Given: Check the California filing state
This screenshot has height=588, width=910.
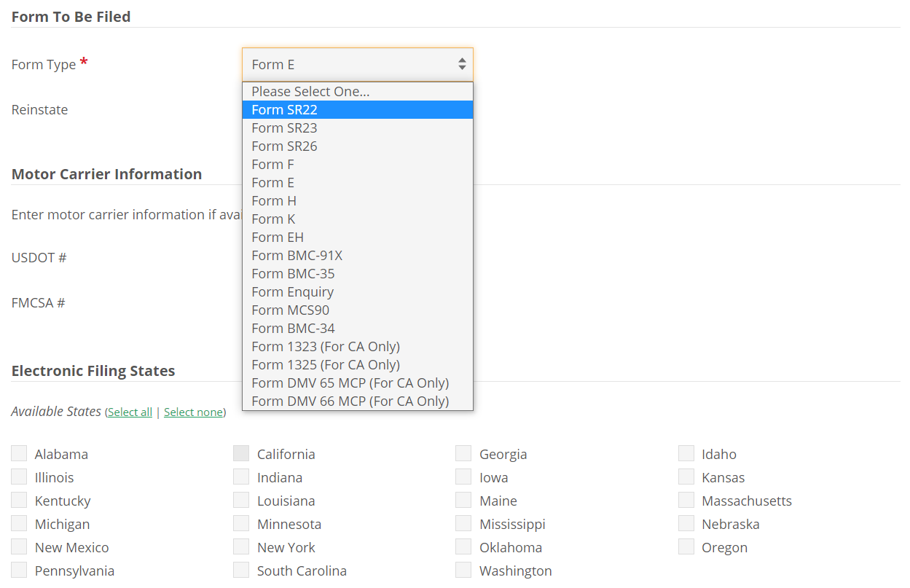Looking at the screenshot, I should pyautogui.click(x=241, y=452).
